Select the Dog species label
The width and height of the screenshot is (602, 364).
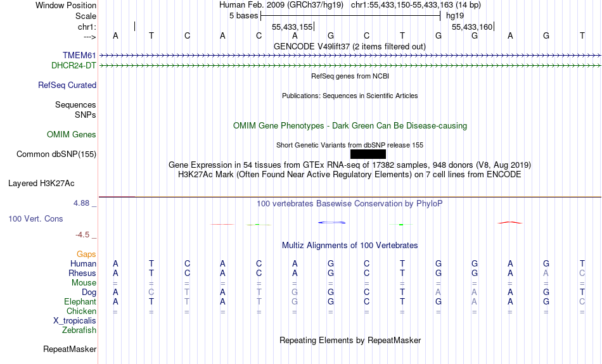pyautogui.click(x=89, y=292)
